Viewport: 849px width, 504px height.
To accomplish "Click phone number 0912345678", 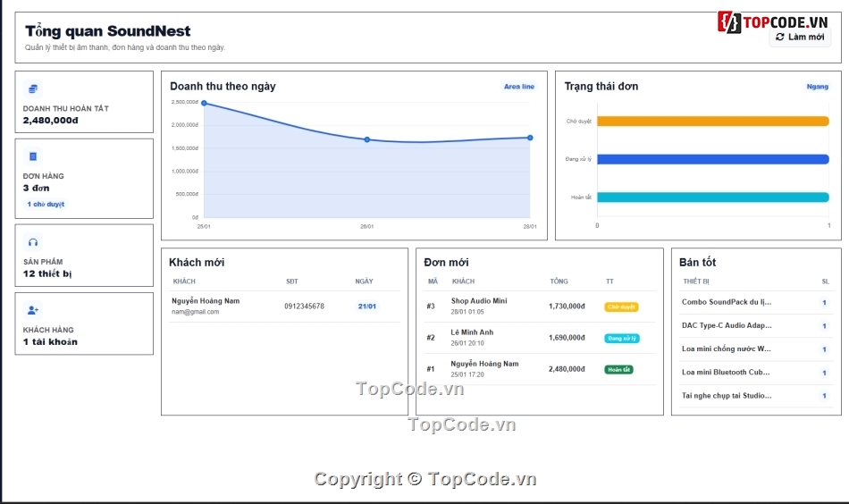I will [x=304, y=307].
